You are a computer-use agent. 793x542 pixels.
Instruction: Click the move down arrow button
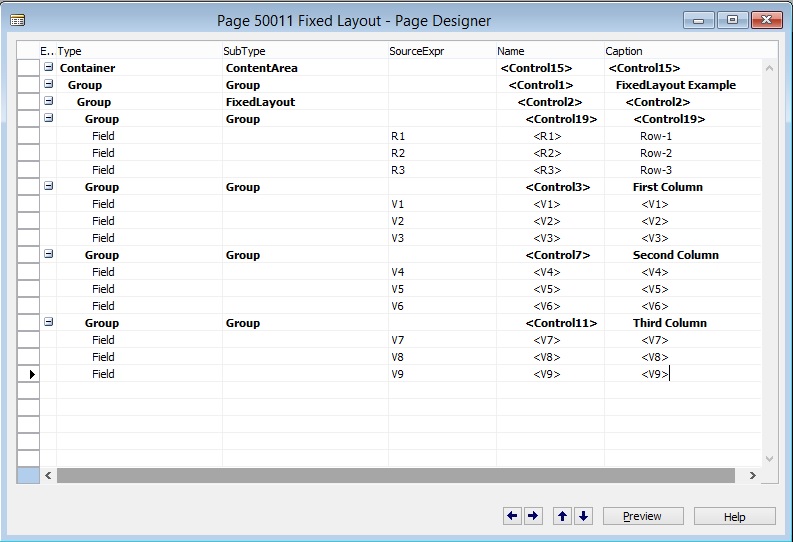583,516
